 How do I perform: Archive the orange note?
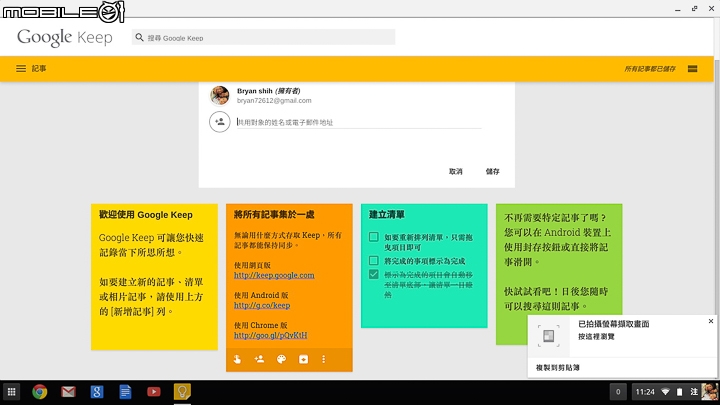coord(304,359)
